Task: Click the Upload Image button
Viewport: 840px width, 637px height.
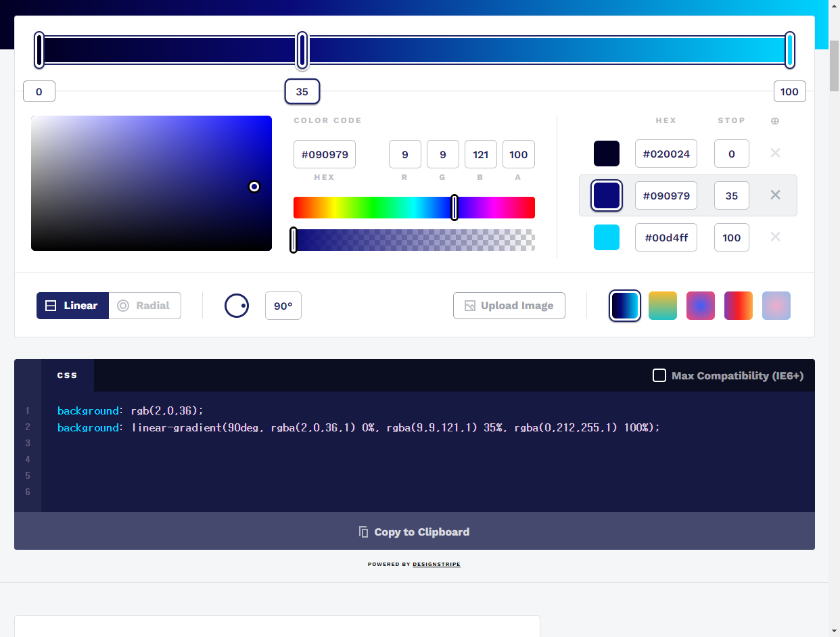Action: coord(509,306)
